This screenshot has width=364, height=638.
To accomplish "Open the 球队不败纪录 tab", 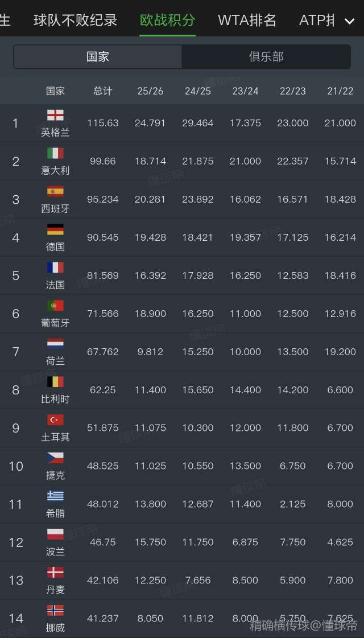I will click(x=75, y=20).
